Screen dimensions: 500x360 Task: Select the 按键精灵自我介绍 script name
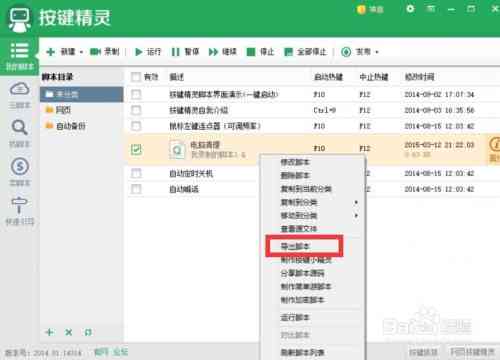tap(199, 110)
